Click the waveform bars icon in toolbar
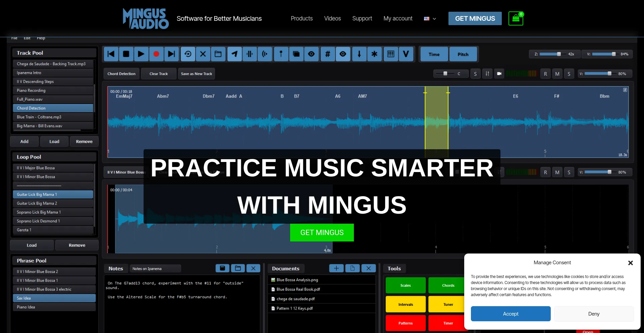Image resolution: width=644 pixels, height=333 pixels. pos(250,54)
